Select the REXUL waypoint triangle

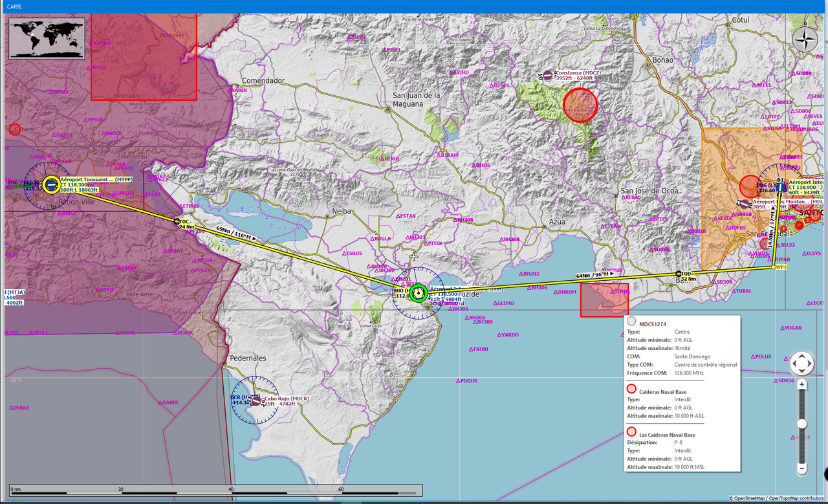(382, 159)
